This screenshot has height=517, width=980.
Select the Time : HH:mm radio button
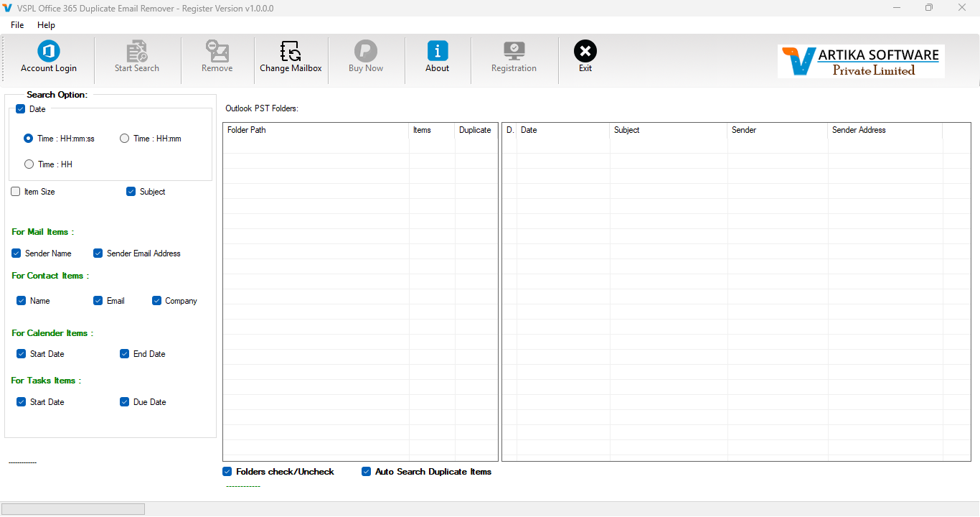tap(124, 139)
